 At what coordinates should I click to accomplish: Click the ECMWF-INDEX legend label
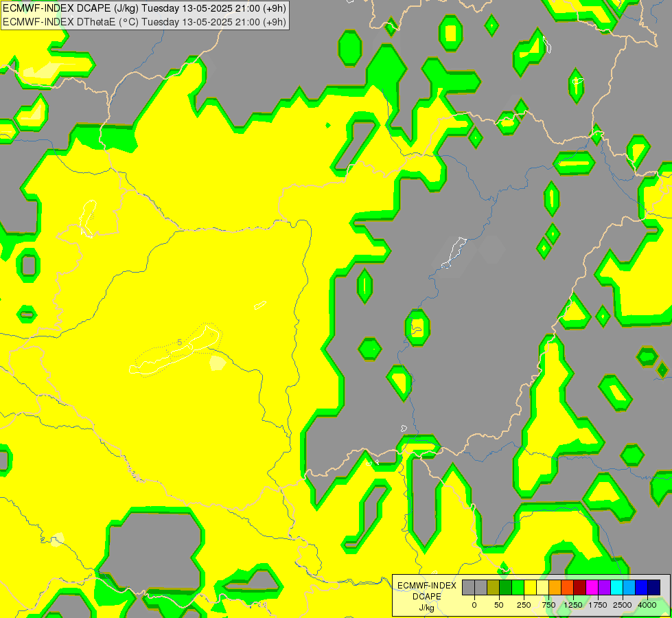tap(427, 586)
